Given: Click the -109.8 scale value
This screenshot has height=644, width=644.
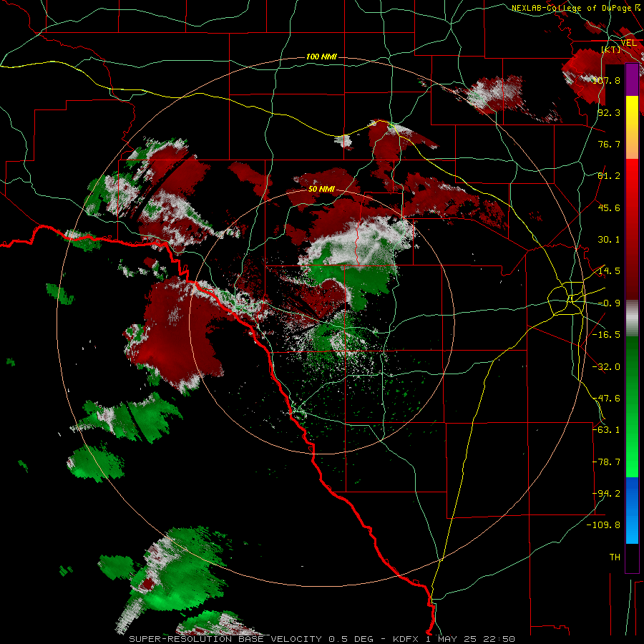Looking at the screenshot, I should [x=604, y=525].
